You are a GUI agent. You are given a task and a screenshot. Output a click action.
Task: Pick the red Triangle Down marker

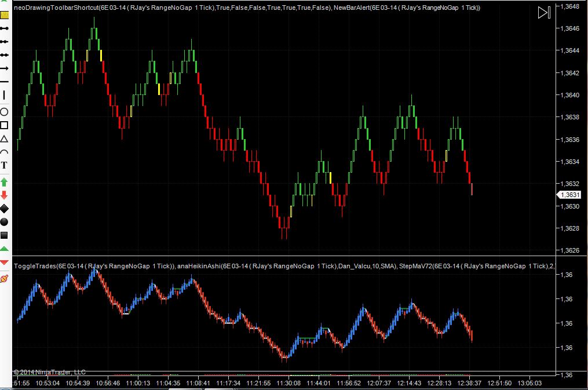click(4, 262)
